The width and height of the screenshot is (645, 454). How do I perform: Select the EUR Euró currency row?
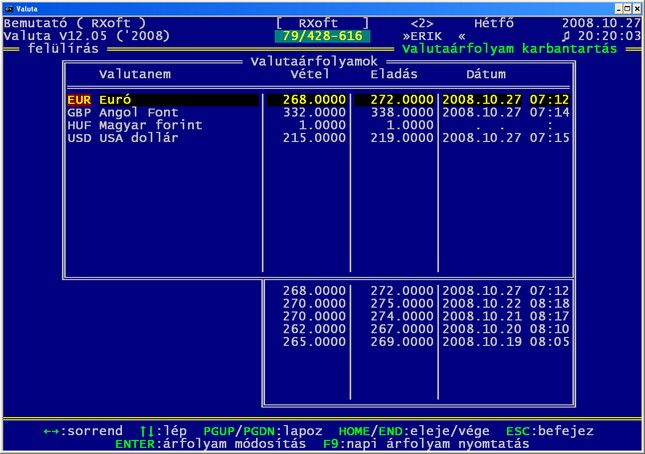160,100
